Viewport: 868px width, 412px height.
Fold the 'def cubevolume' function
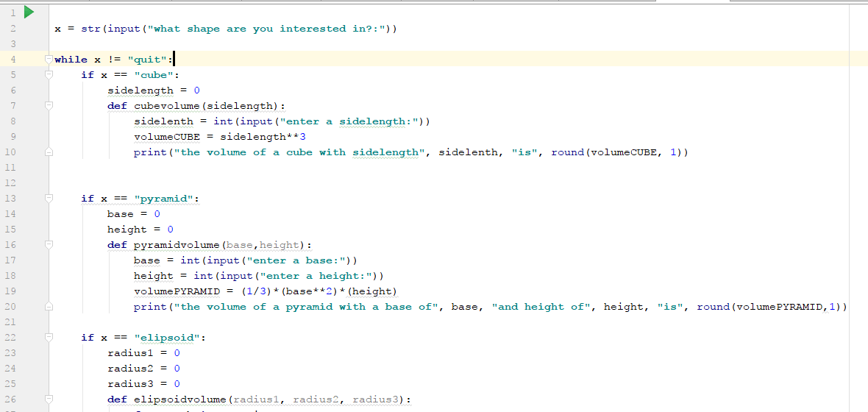click(49, 104)
